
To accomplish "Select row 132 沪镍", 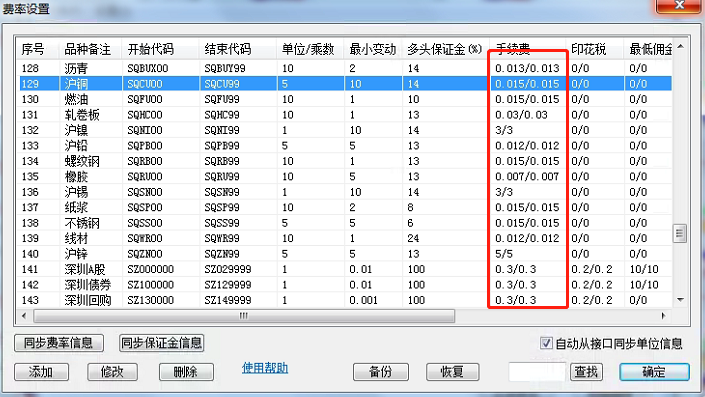I will coord(346,130).
